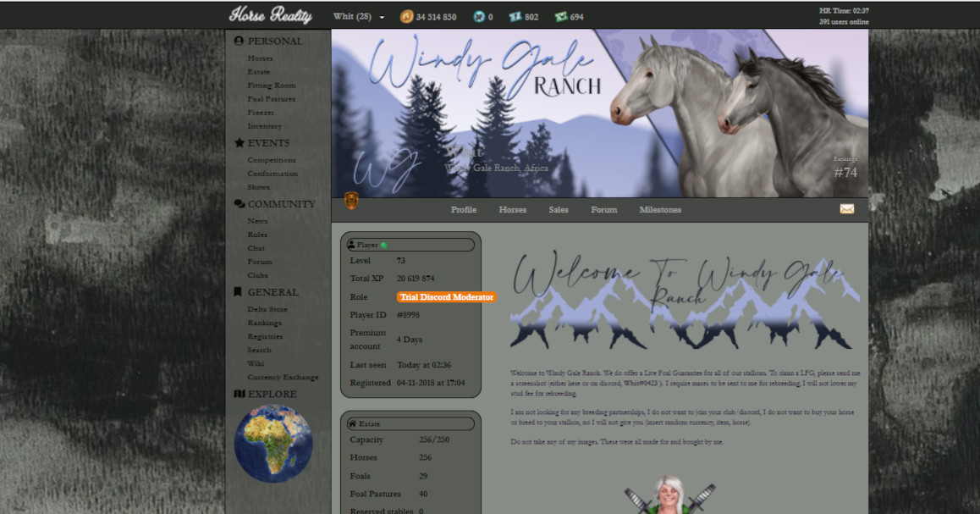Open the Delta Store

click(x=267, y=310)
